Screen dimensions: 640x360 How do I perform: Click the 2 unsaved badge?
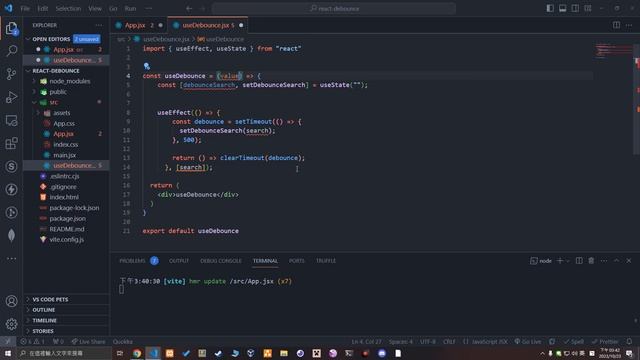click(x=87, y=39)
